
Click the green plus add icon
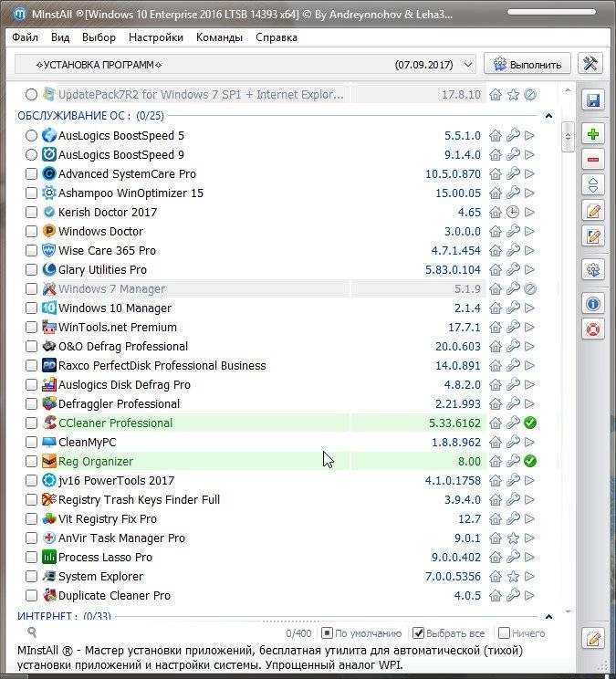[x=592, y=134]
